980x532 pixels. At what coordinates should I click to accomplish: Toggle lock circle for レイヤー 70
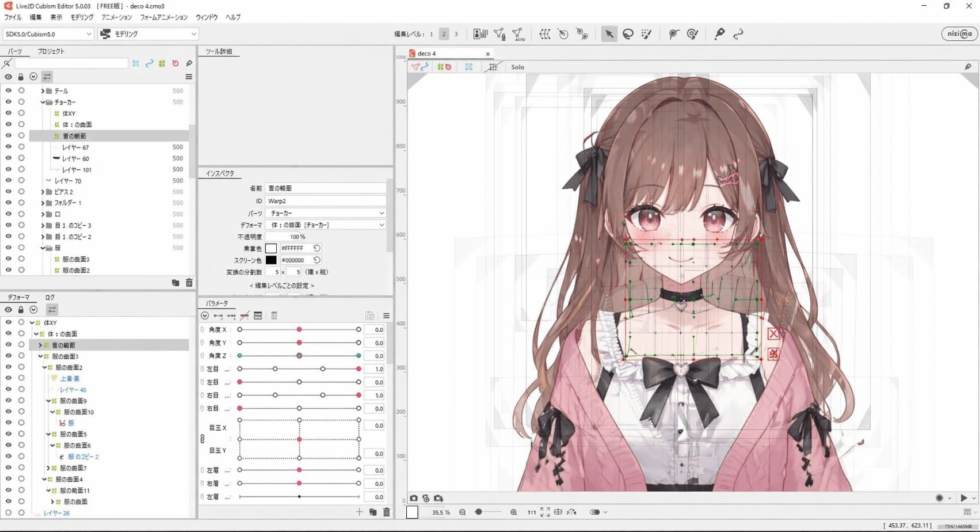21,180
